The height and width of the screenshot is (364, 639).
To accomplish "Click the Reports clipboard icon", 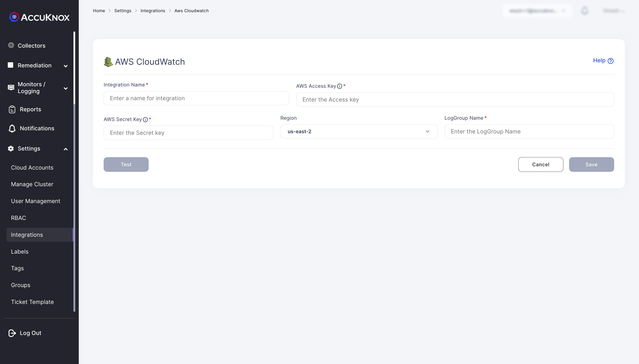I will 12,109.
